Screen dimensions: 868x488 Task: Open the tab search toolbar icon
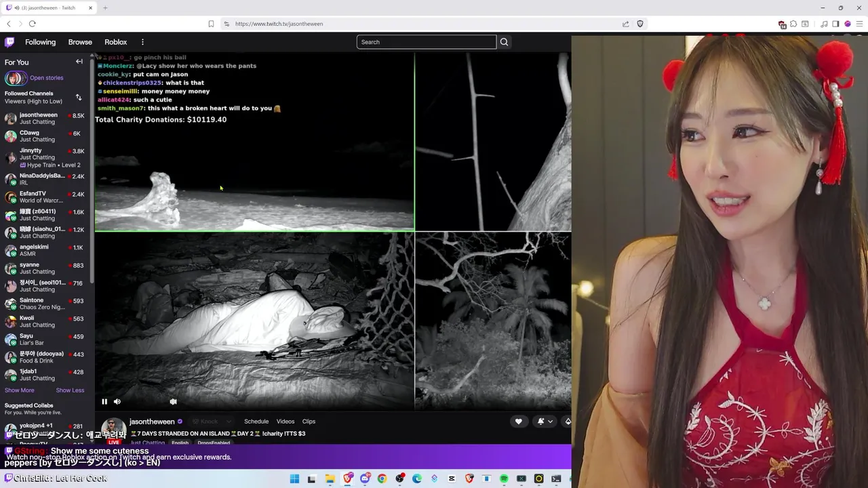[805, 24]
